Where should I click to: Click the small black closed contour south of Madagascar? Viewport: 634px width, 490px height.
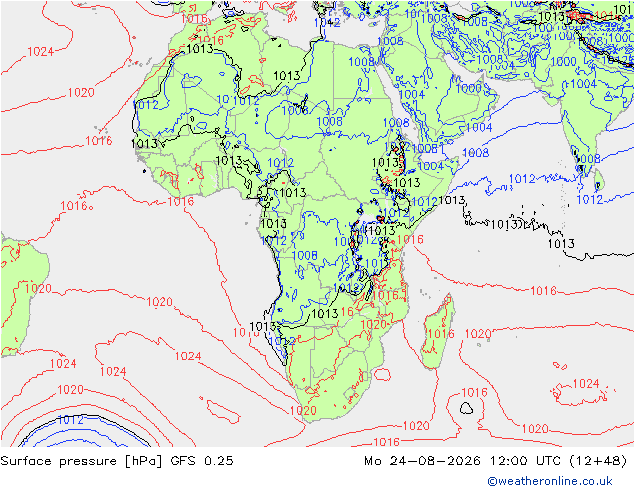[466, 408]
